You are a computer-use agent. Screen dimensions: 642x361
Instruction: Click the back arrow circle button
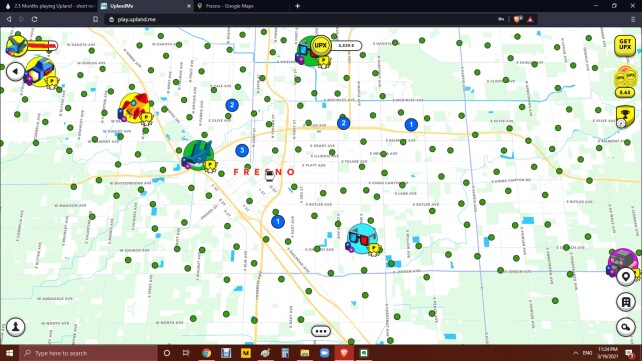tap(15, 72)
